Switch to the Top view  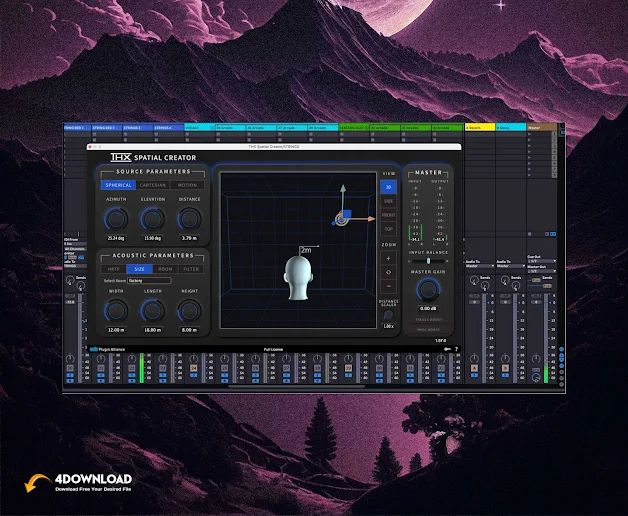(x=388, y=229)
